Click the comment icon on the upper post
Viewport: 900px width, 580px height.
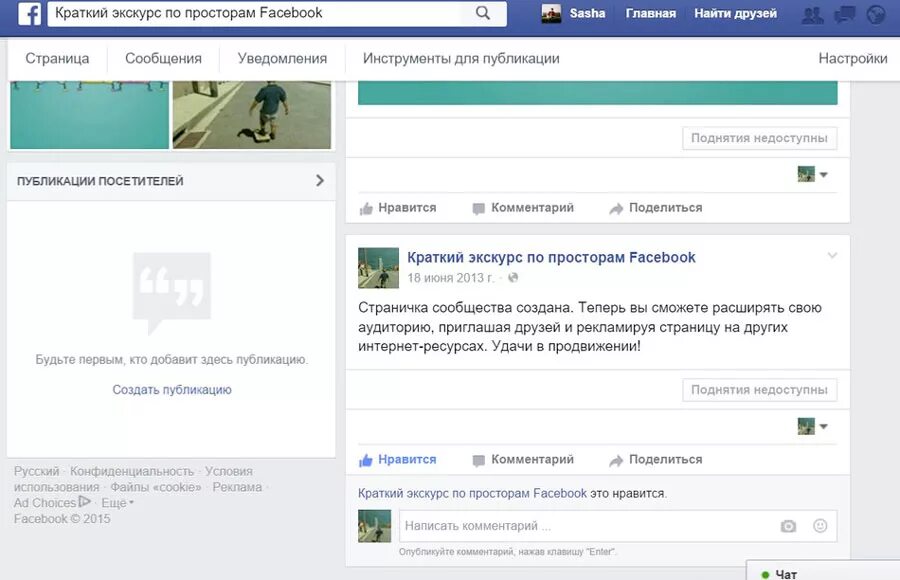coord(478,209)
